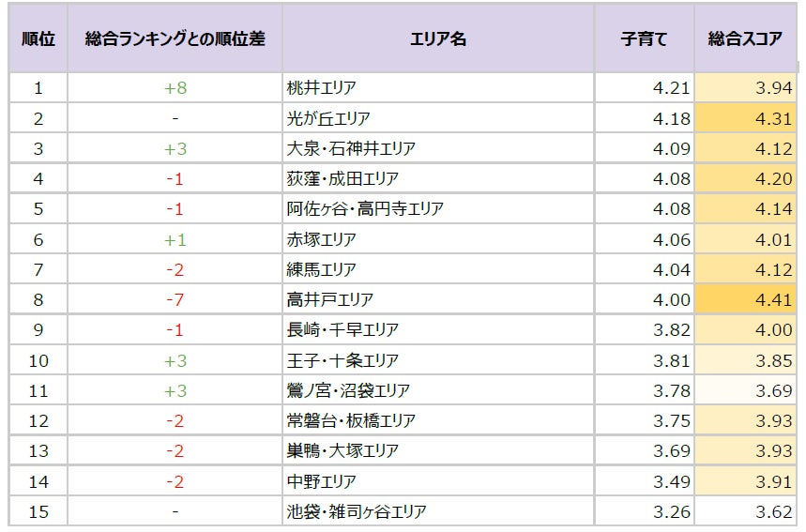Click the -7 rank difference value
This screenshot has width=806, height=532.
tap(175, 299)
